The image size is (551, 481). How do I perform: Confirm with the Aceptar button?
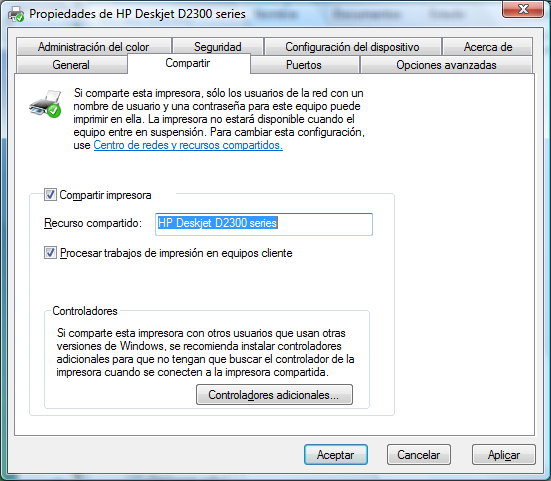coord(336,455)
